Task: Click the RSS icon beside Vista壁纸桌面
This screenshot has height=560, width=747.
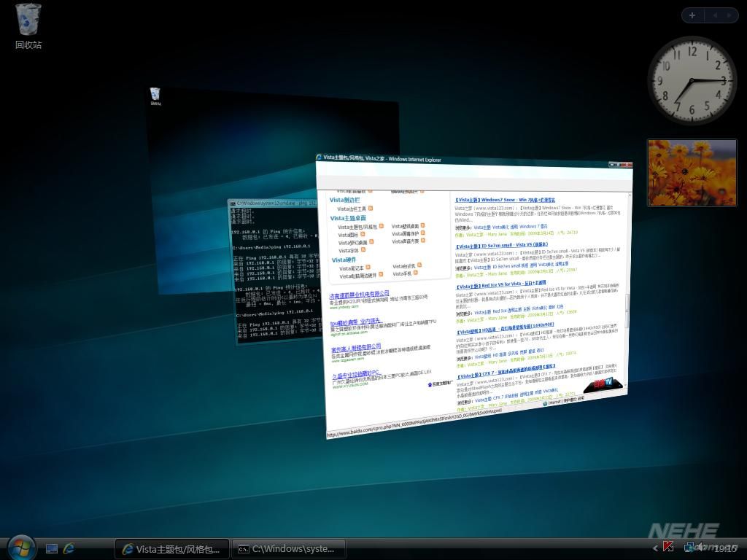Action: pos(422,225)
